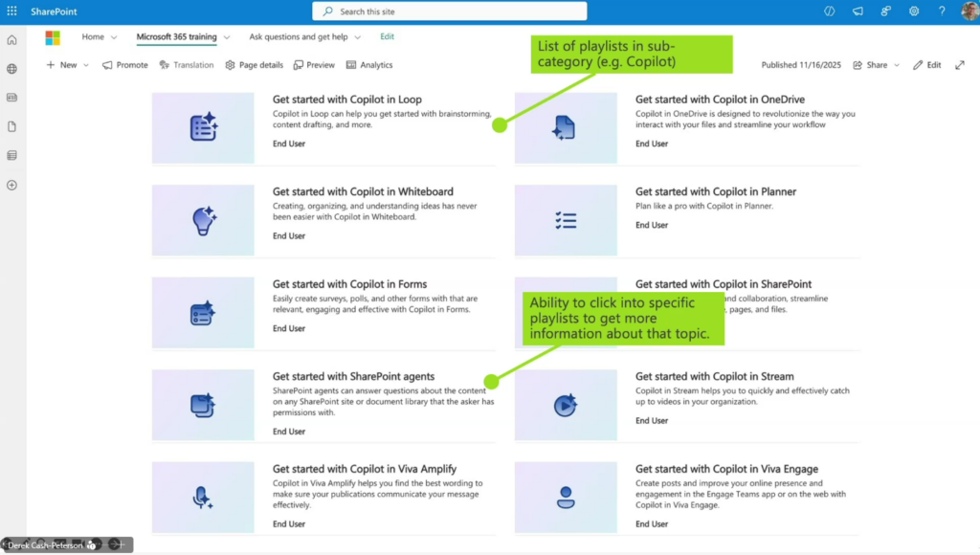Expand page to full view icon
This screenshot has height=555, width=980.
click(x=960, y=65)
